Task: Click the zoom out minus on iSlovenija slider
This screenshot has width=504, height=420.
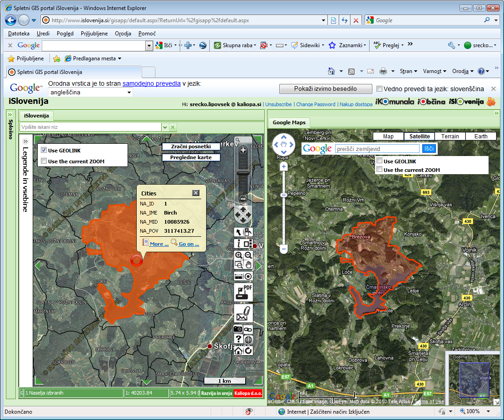Action: click(x=243, y=199)
